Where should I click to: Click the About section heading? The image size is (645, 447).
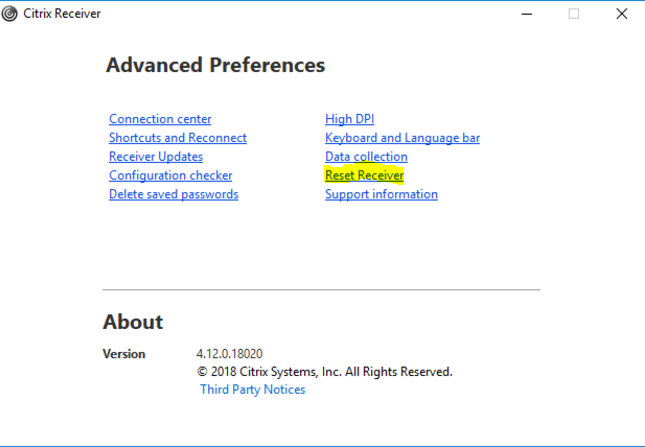pos(133,322)
